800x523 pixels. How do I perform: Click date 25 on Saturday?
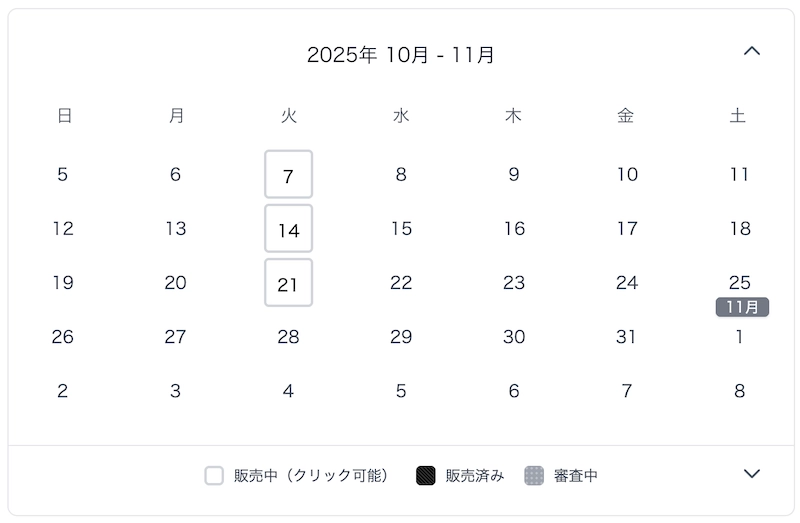point(739,282)
